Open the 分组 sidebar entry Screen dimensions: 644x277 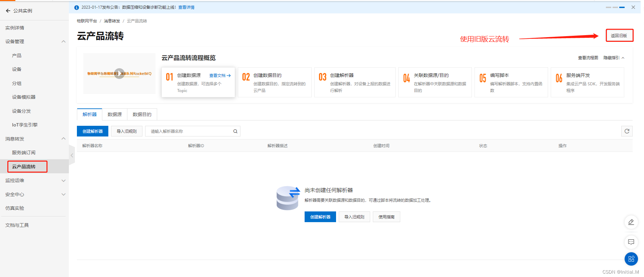point(17,83)
